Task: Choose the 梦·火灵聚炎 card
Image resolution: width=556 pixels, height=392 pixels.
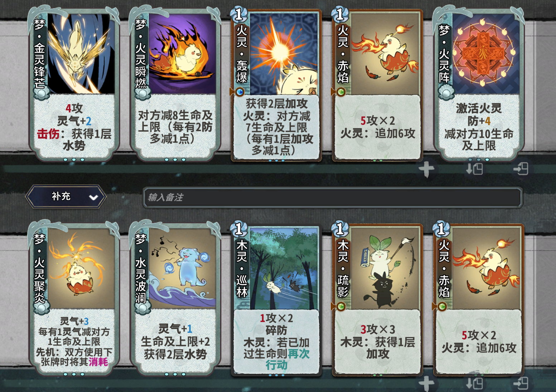Action: point(74,298)
